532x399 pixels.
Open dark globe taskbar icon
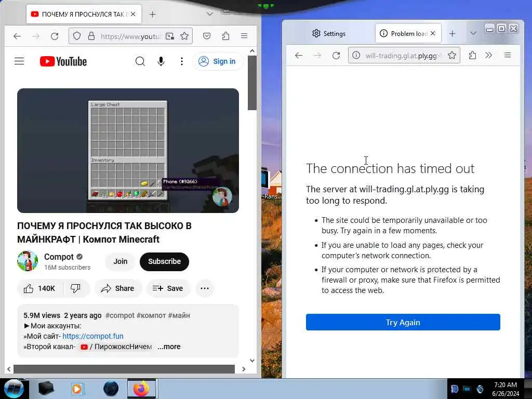[x=111, y=389]
